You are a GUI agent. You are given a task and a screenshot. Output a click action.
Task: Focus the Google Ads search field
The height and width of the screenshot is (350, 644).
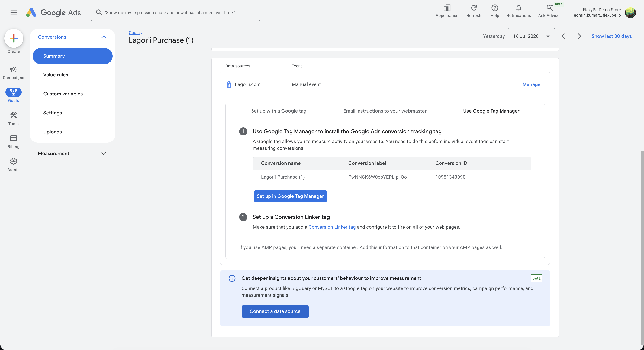(175, 12)
